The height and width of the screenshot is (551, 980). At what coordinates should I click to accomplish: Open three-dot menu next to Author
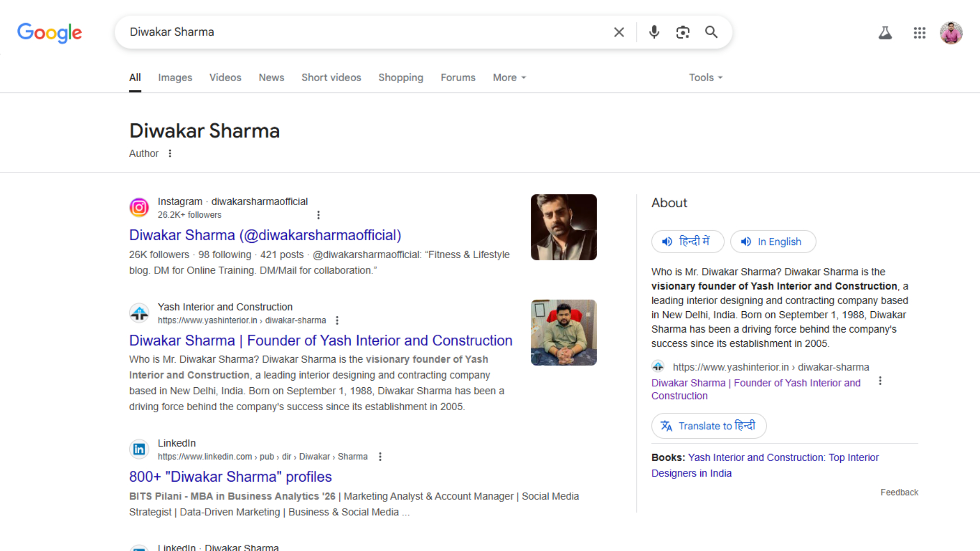point(170,154)
